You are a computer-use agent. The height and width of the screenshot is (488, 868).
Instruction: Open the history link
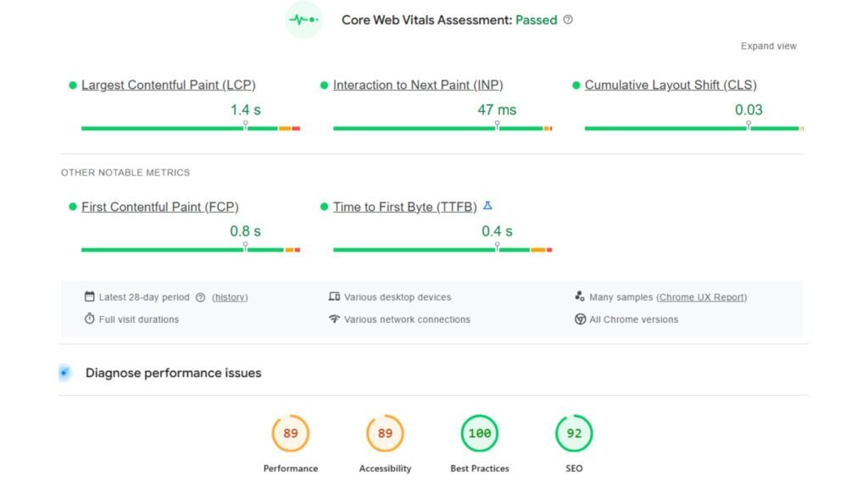click(229, 297)
